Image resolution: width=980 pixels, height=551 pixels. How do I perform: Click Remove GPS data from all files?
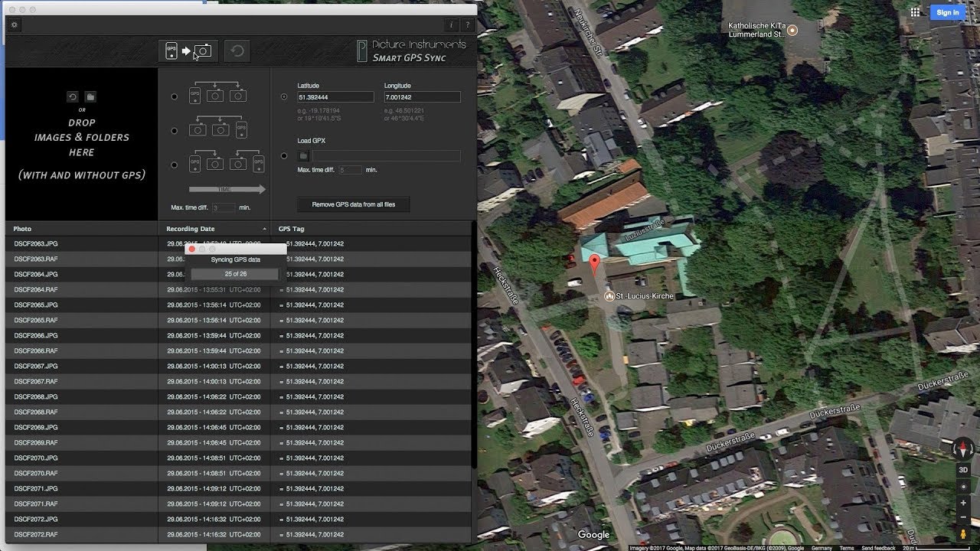coord(354,204)
